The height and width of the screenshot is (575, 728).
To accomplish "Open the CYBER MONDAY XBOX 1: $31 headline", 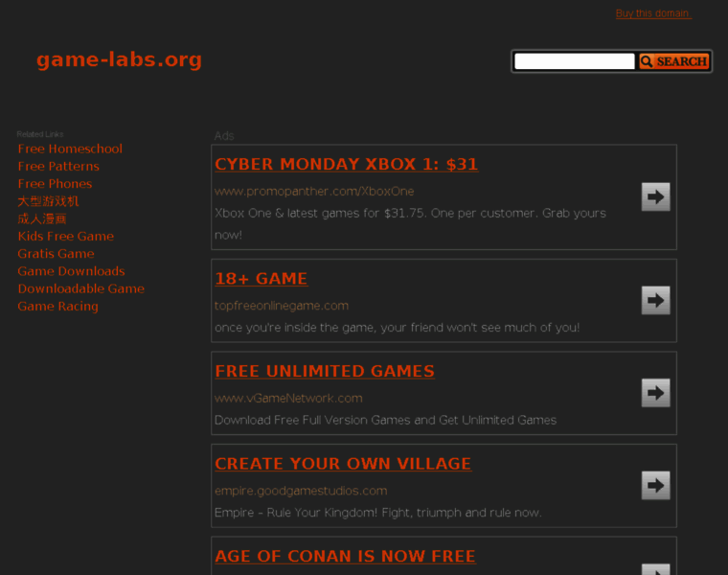I will [x=347, y=165].
